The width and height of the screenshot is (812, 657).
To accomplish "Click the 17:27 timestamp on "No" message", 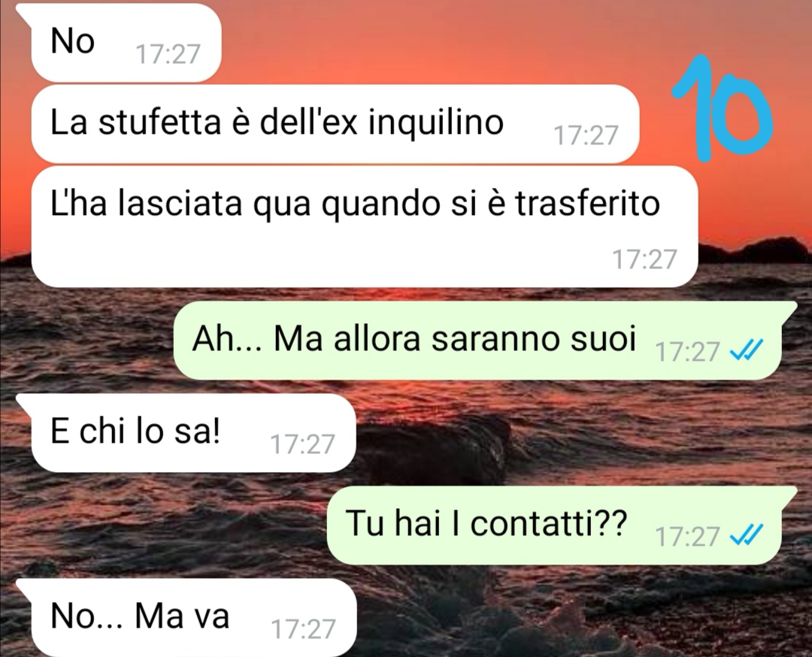I will pyautogui.click(x=167, y=54).
